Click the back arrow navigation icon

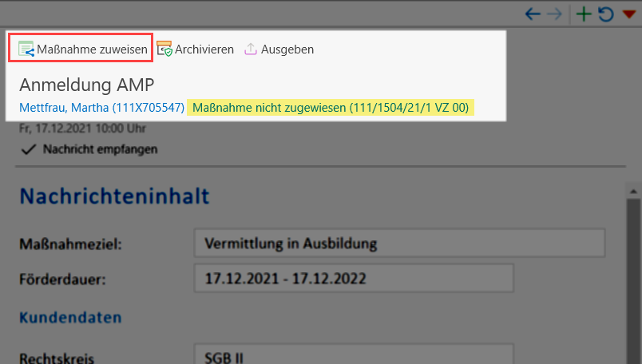pyautogui.click(x=533, y=14)
